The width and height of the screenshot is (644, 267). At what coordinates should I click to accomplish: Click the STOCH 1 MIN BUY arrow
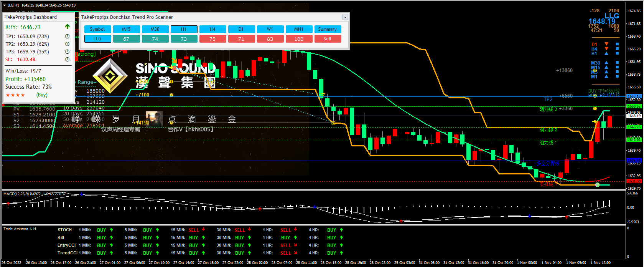[111, 230]
